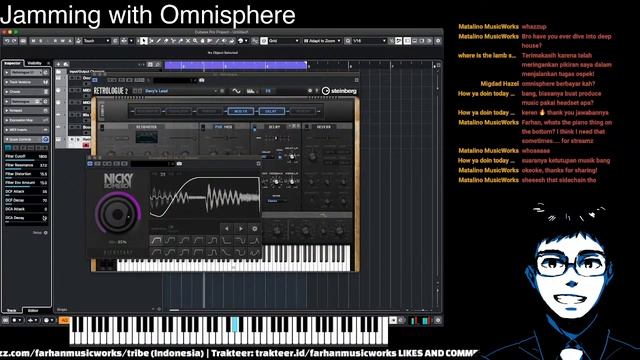640x360 pixels.
Task: Click the Retrologue 2 title label
Action: click(x=111, y=91)
